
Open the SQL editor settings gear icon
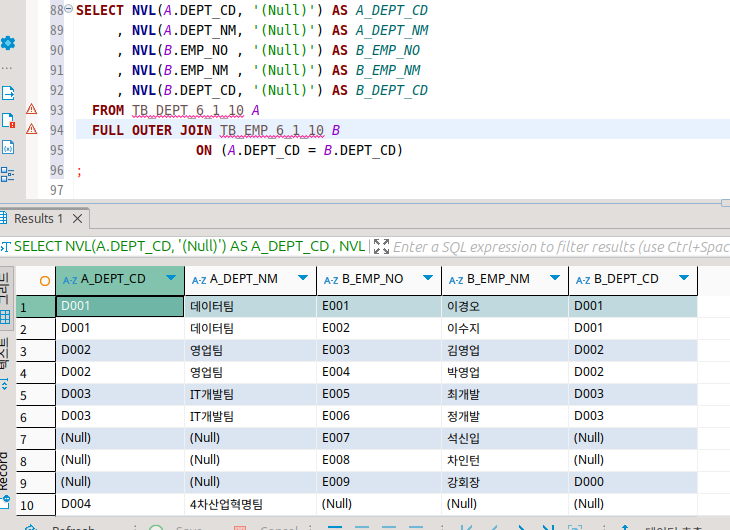point(8,44)
